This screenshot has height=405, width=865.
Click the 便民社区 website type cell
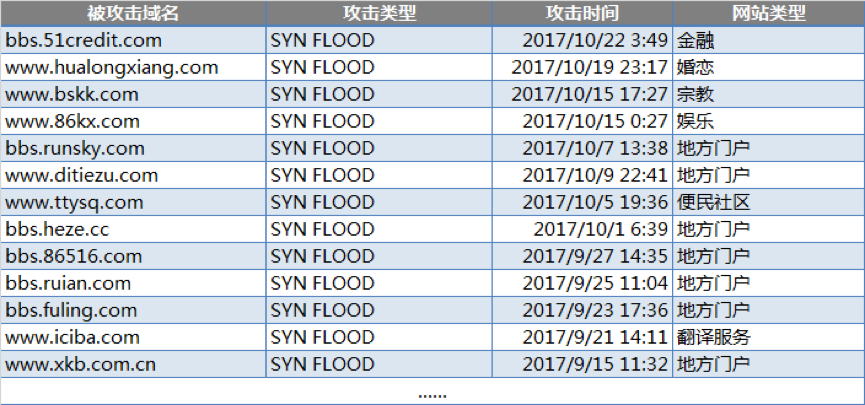[768, 202]
